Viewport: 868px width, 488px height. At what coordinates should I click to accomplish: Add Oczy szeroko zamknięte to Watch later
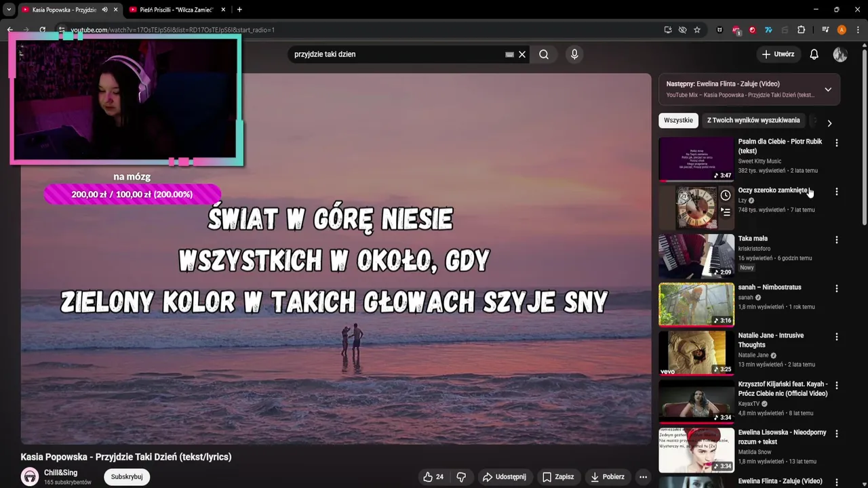[x=726, y=195]
